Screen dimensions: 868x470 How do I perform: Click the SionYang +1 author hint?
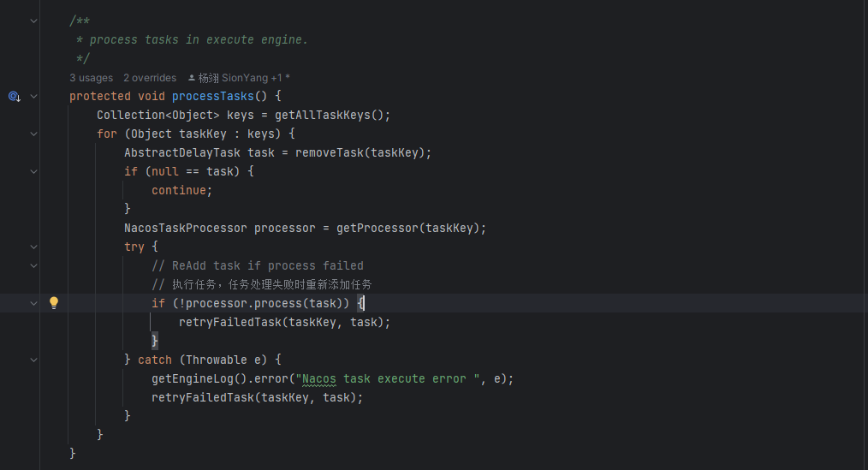[244, 78]
